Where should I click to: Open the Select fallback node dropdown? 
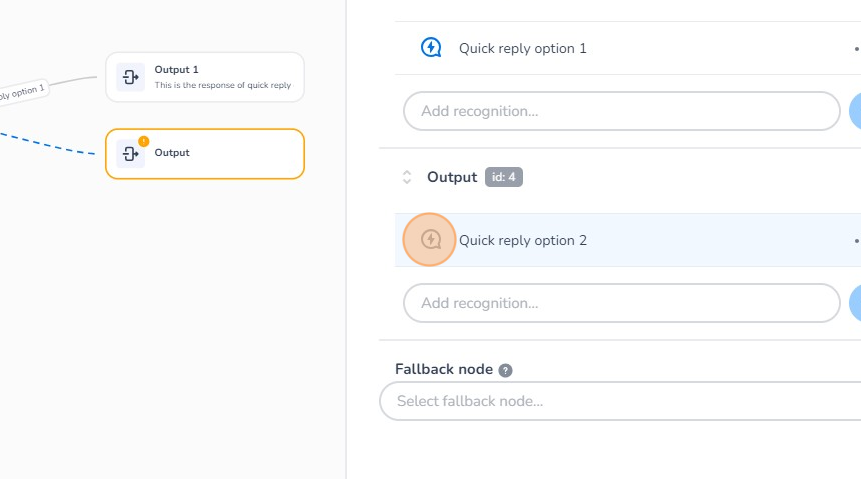[620, 401]
